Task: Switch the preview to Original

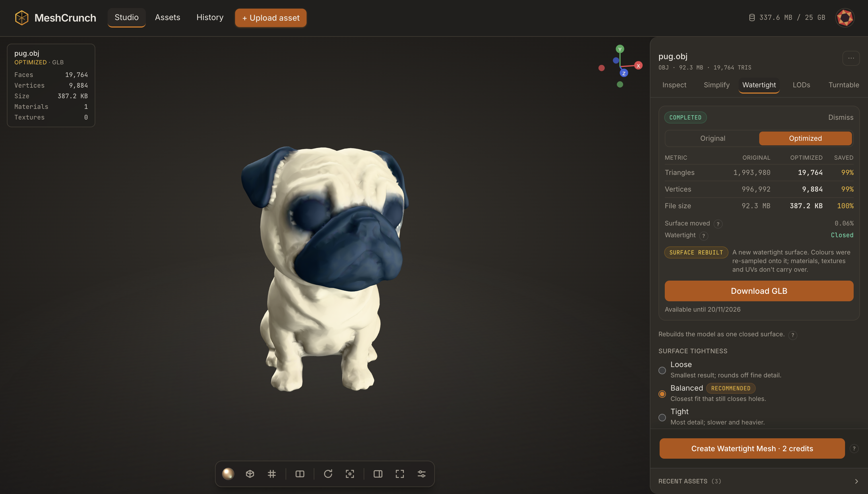Action: [712, 138]
